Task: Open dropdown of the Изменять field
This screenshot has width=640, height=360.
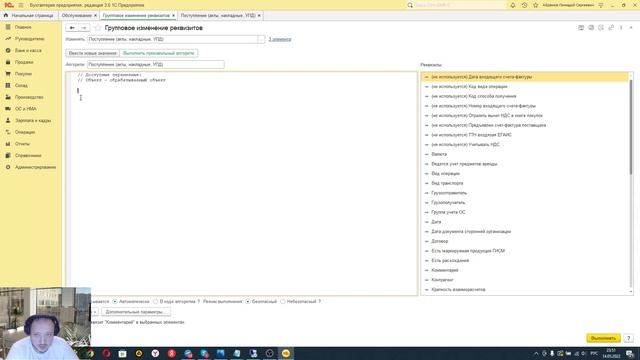Action: click(x=261, y=39)
